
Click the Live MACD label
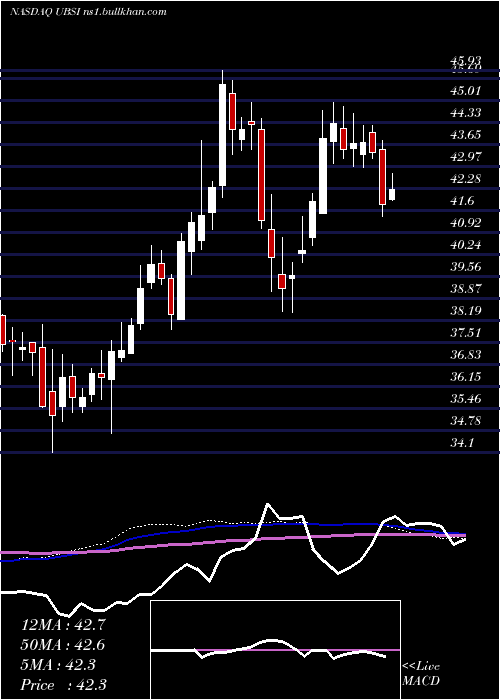421,673
